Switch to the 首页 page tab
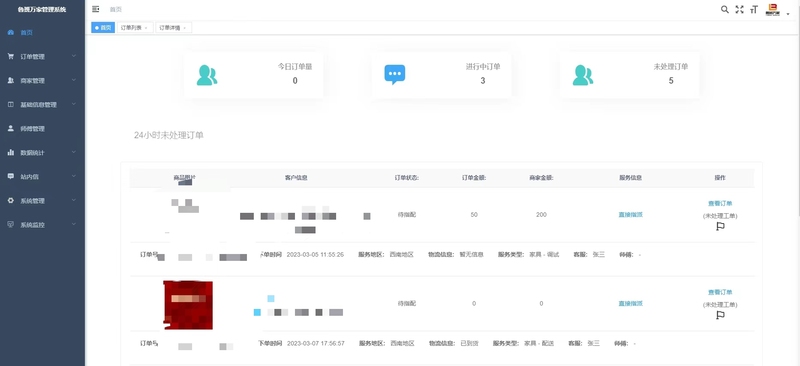This screenshot has height=366, width=800. point(103,28)
